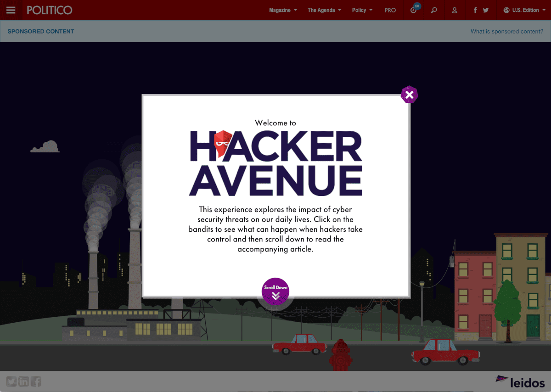This screenshot has height=392, width=551.
Task: Expand the Magazine dropdown menu
Action: [x=283, y=10]
